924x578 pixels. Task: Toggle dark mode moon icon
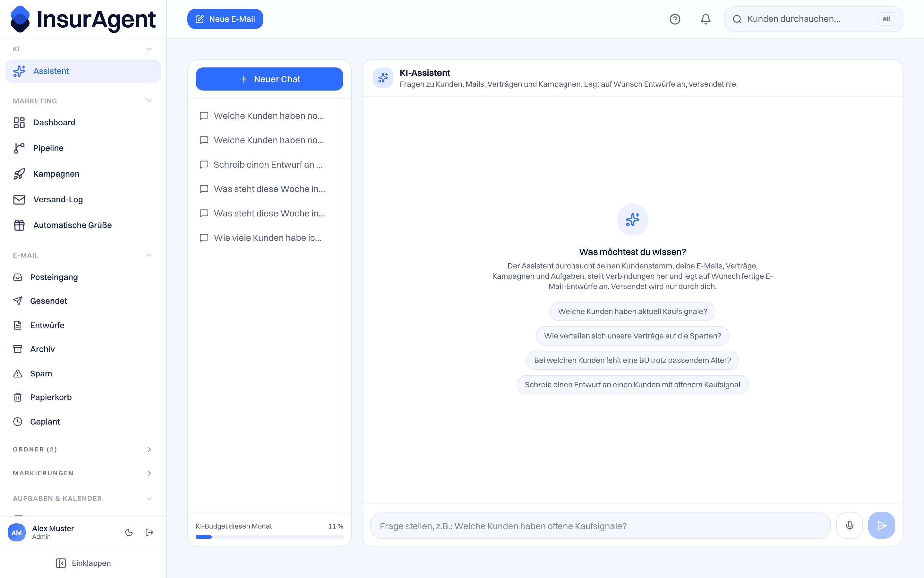[129, 532]
